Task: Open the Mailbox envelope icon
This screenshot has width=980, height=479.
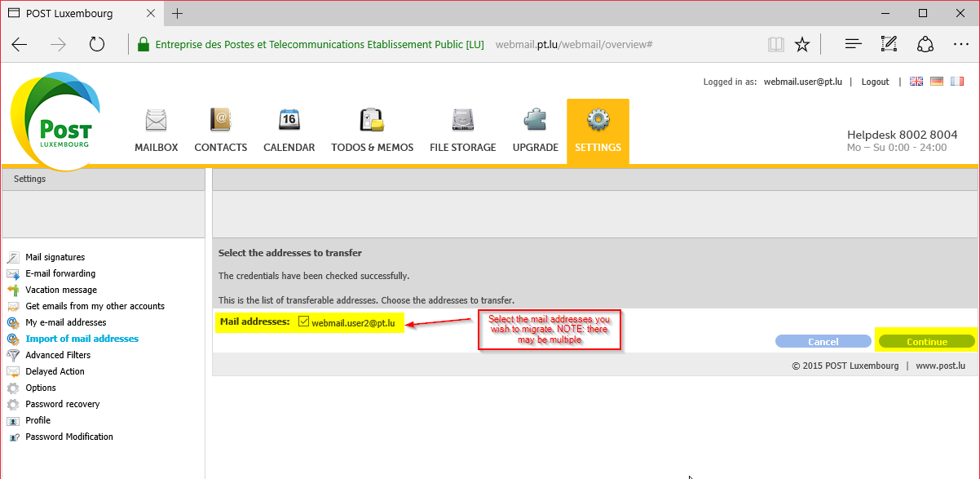Action: 156,121
